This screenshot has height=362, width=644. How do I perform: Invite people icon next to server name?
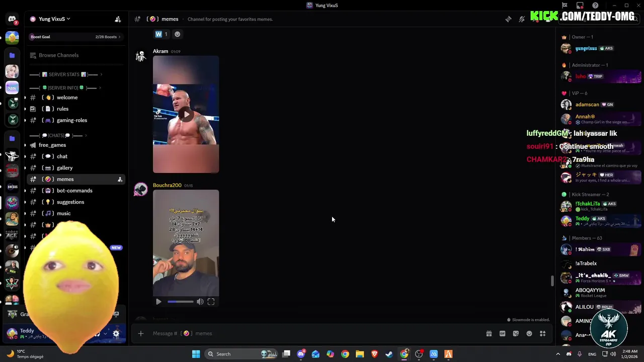click(118, 19)
